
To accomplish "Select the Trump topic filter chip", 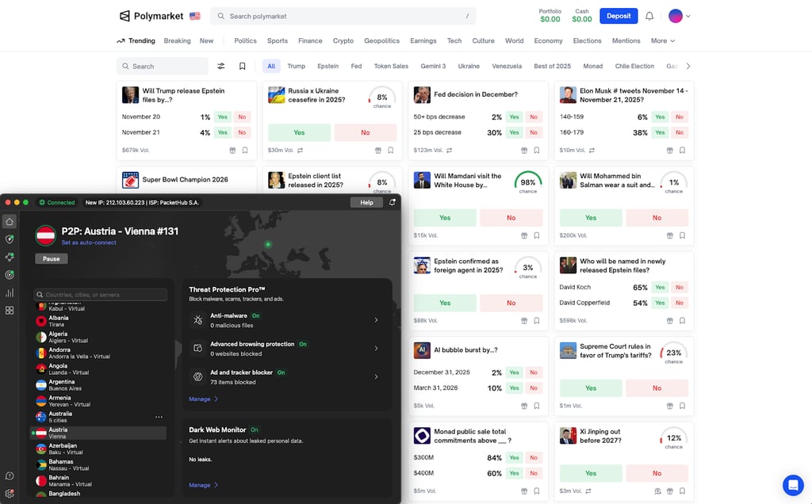I will pyautogui.click(x=297, y=67).
